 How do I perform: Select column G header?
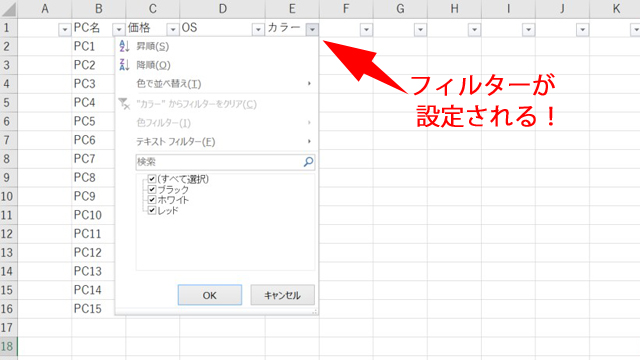pos(400,9)
